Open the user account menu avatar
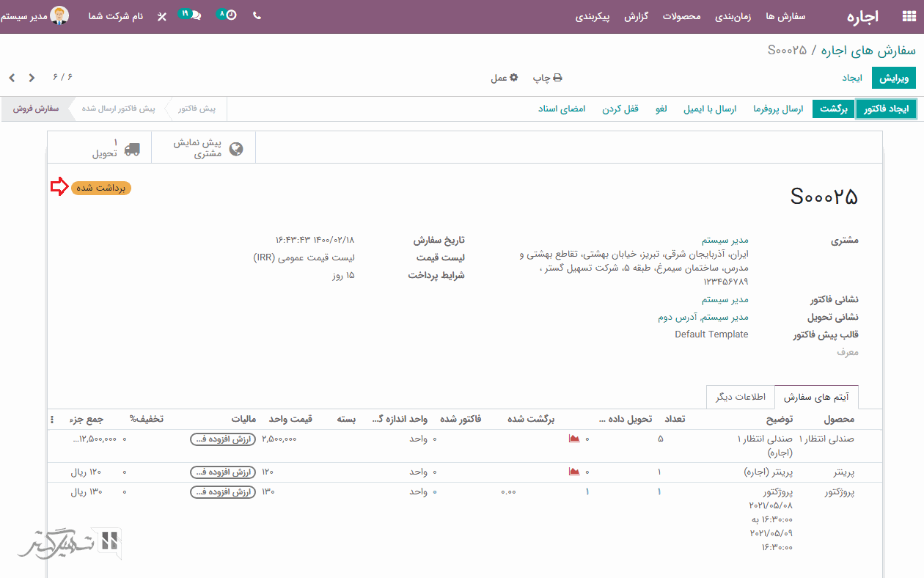Image resolution: width=924 pixels, height=578 pixels. pyautogui.click(x=60, y=15)
